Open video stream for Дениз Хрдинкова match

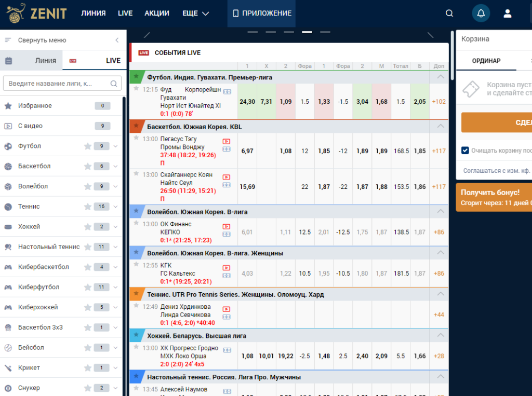tap(227, 309)
